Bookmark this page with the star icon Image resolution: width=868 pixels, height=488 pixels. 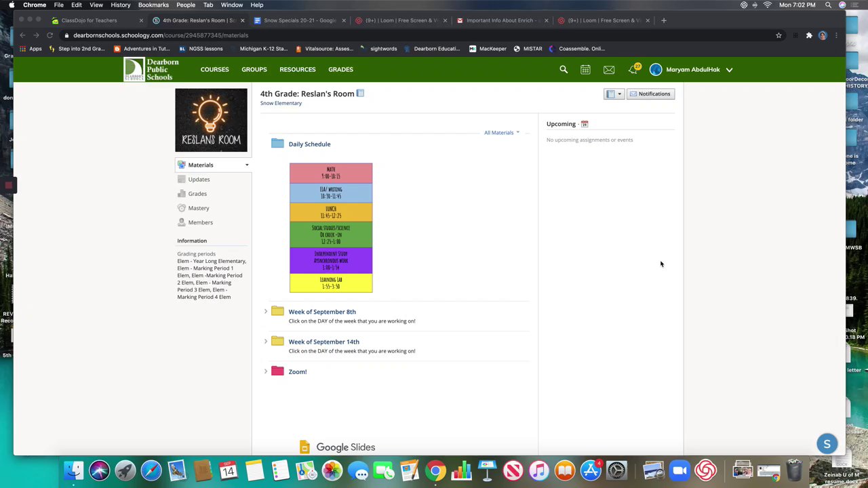tap(778, 35)
